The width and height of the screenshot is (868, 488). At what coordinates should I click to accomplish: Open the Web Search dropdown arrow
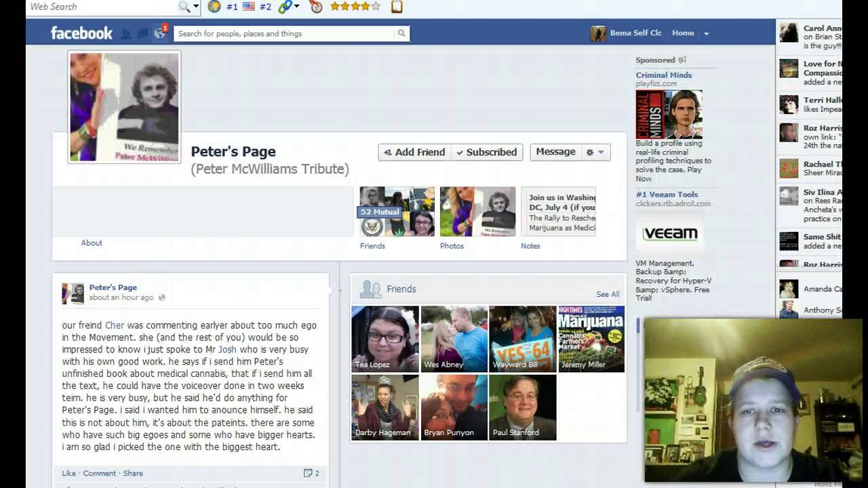[x=196, y=7]
